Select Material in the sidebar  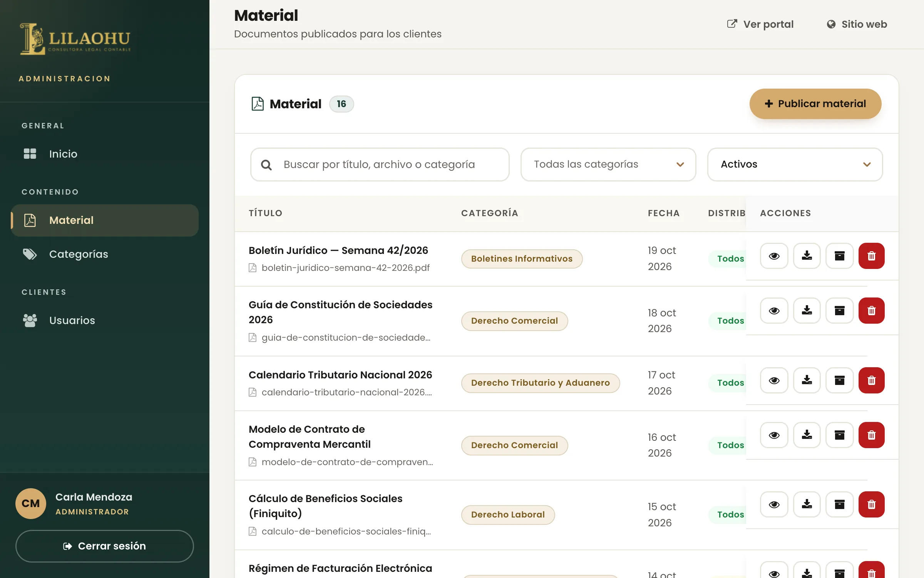(x=105, y=220)
